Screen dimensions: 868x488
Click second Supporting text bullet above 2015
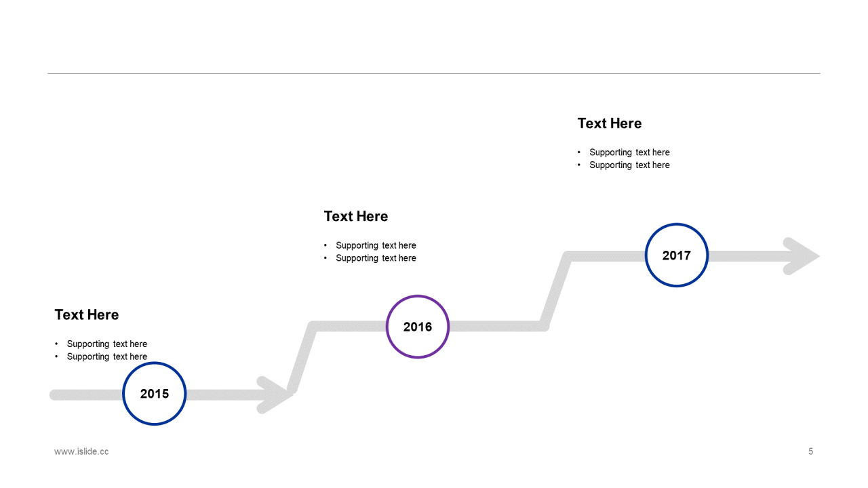106,357
